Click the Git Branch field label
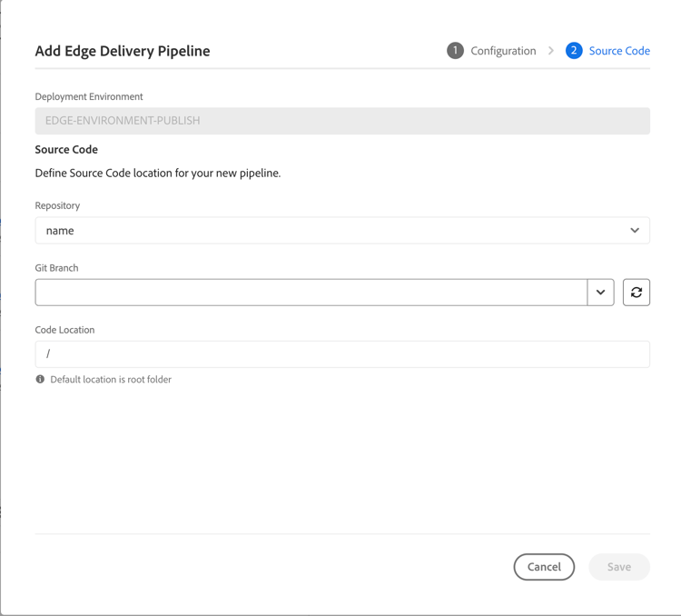Image resolution: width=681 pixels, height=616 pixels. coord(57,268)
